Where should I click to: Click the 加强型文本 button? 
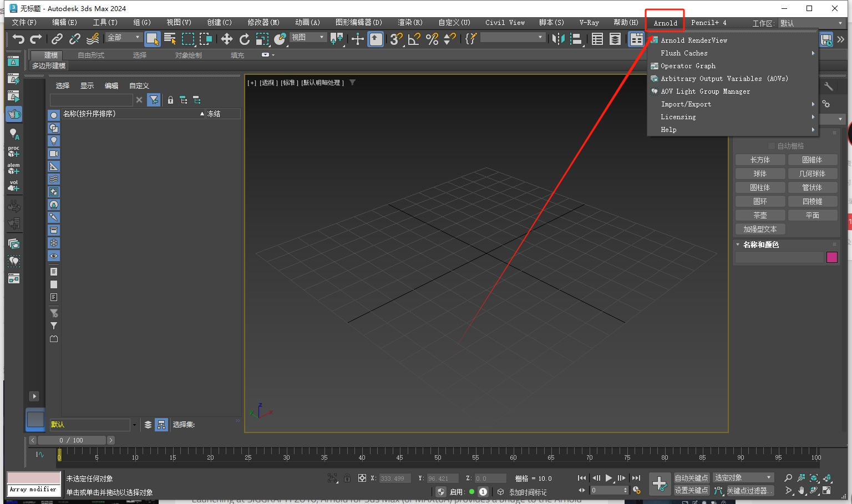[760, 229]
